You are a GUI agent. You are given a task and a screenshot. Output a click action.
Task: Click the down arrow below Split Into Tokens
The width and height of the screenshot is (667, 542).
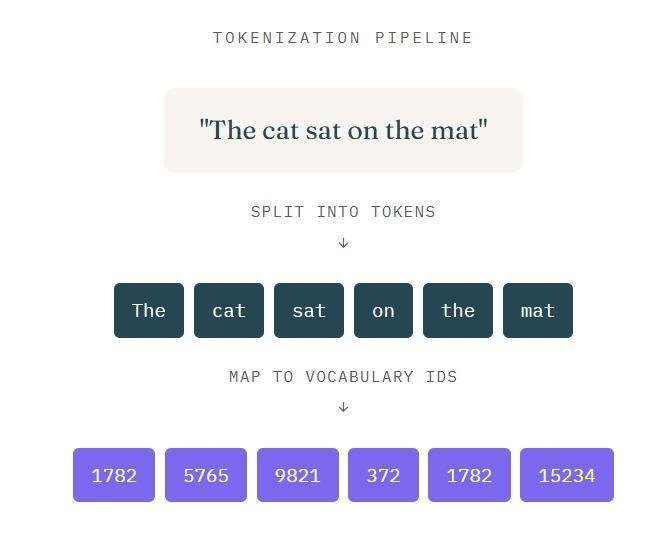(343, 243)
